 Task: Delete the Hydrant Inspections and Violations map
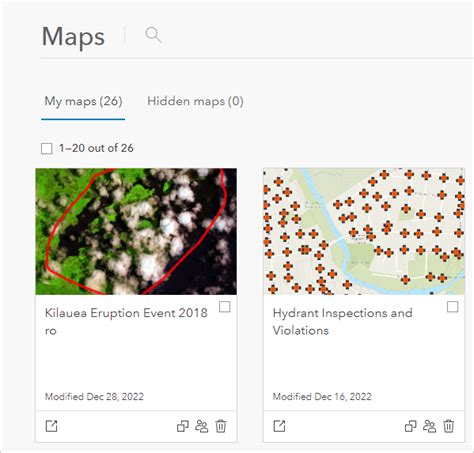(x=449, y=426)
